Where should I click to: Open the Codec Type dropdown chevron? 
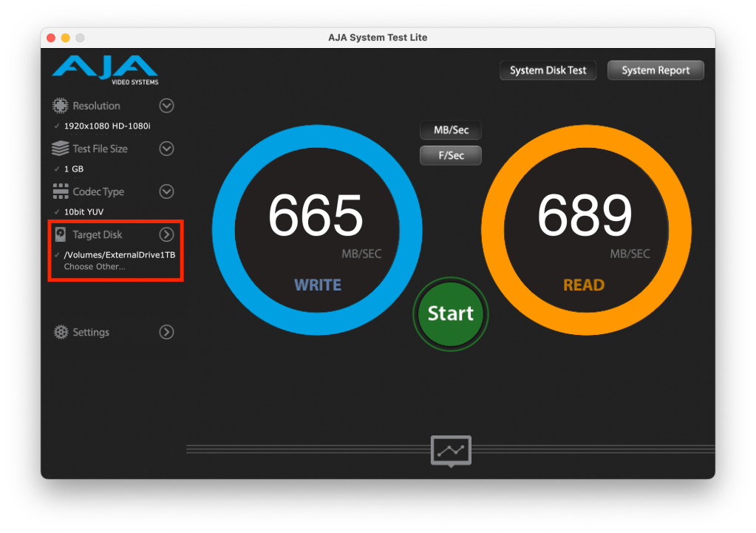tap(167, 191)
